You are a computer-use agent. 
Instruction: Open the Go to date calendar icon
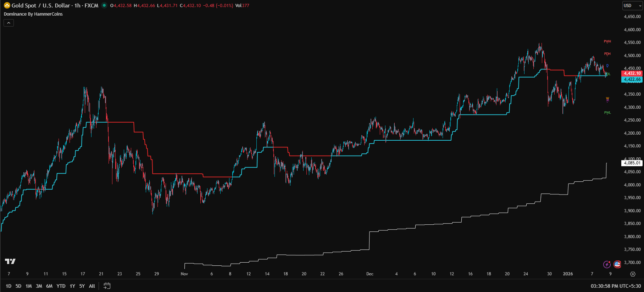pos(107,286)
